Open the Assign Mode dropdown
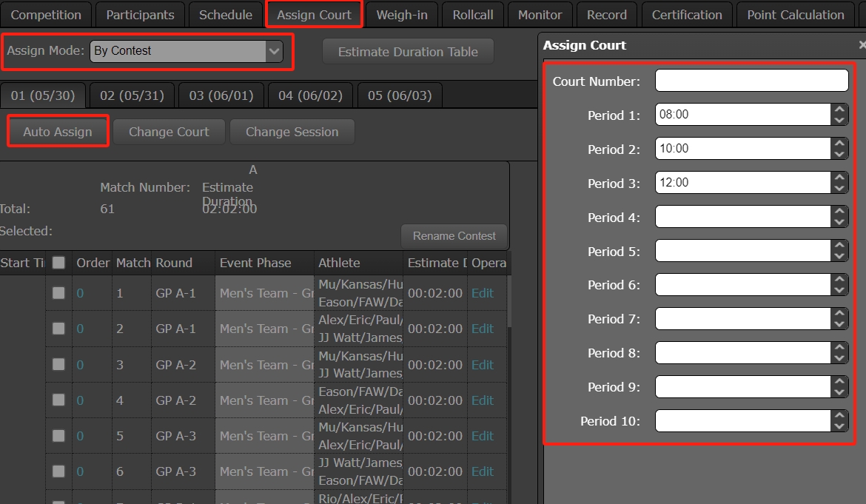The width and height of the screenshot is (866, 504). [187, 51]
